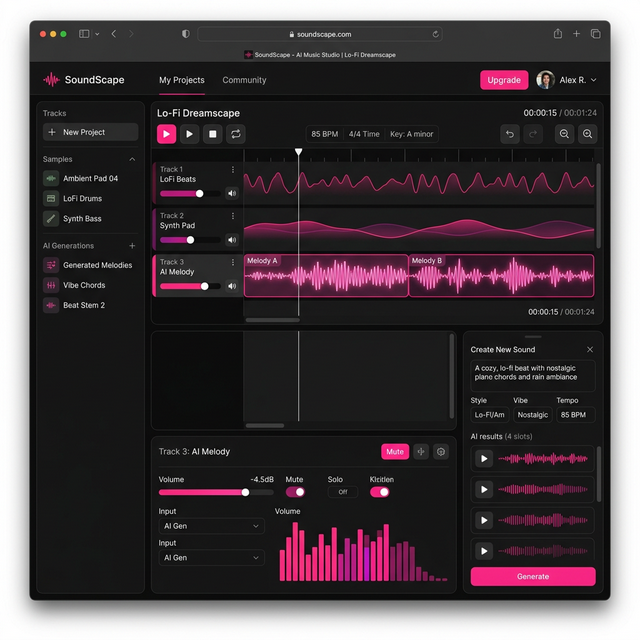The width and height of the screenshot is (640, 640).
Task: Stop playback with the square stop button
Action: [x=213, y=134]
